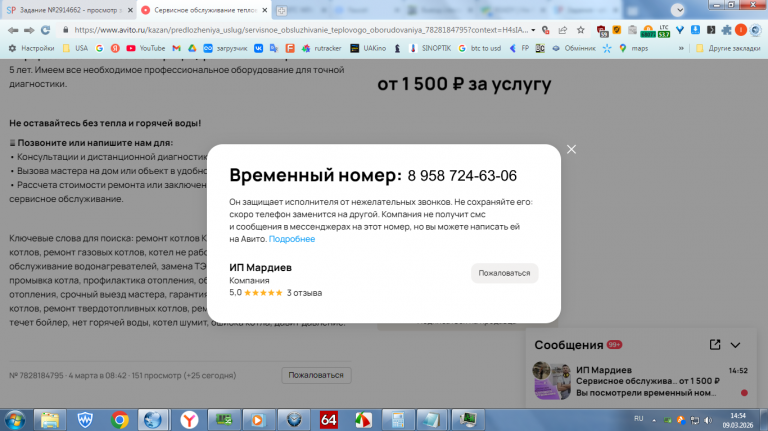Open Google Chrome from the taskbar
Image resolution: width=768 pixels, height=431 pixels.
pyautogui.click(x=120, y=420)
